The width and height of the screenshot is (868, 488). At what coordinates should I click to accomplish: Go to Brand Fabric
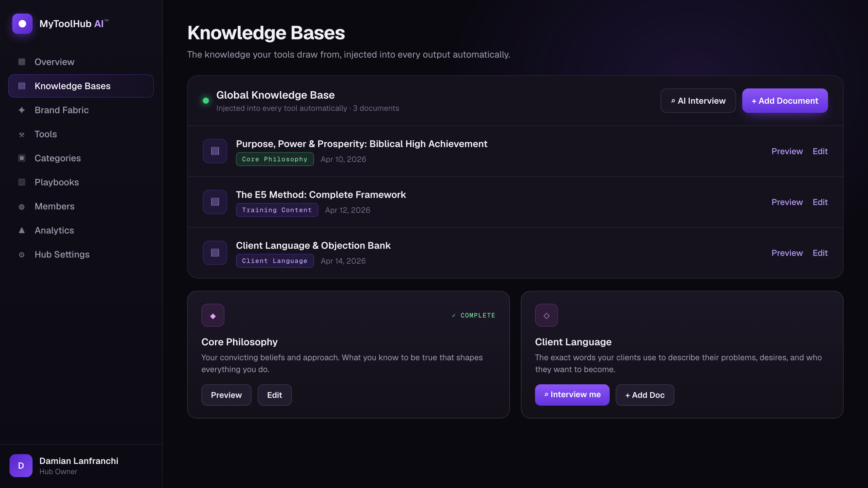click(81, 110)
